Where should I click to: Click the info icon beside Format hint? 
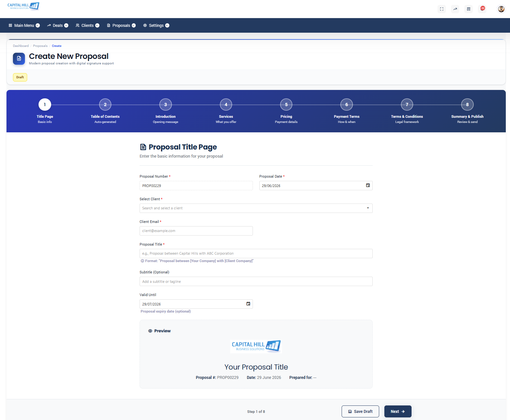142,261
